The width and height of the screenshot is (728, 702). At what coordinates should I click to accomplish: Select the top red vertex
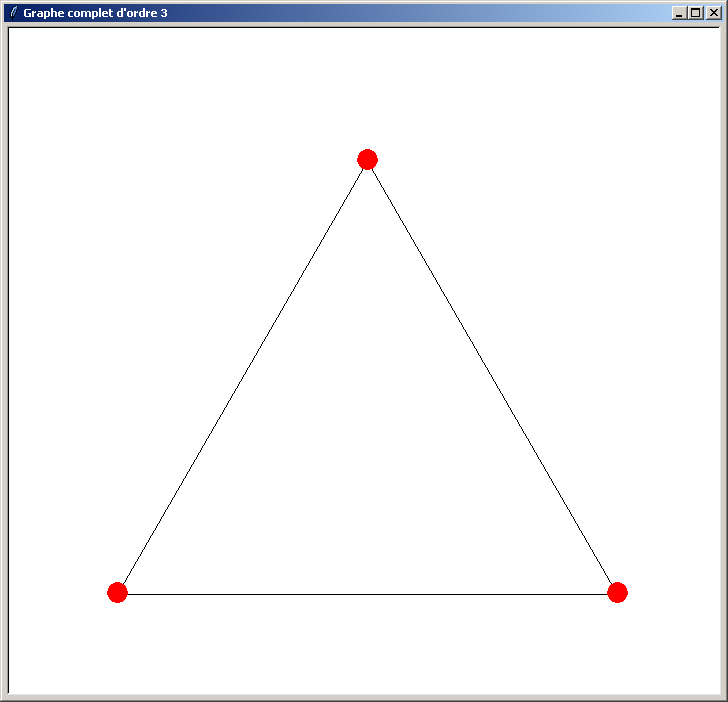click(x=367, y=159)
